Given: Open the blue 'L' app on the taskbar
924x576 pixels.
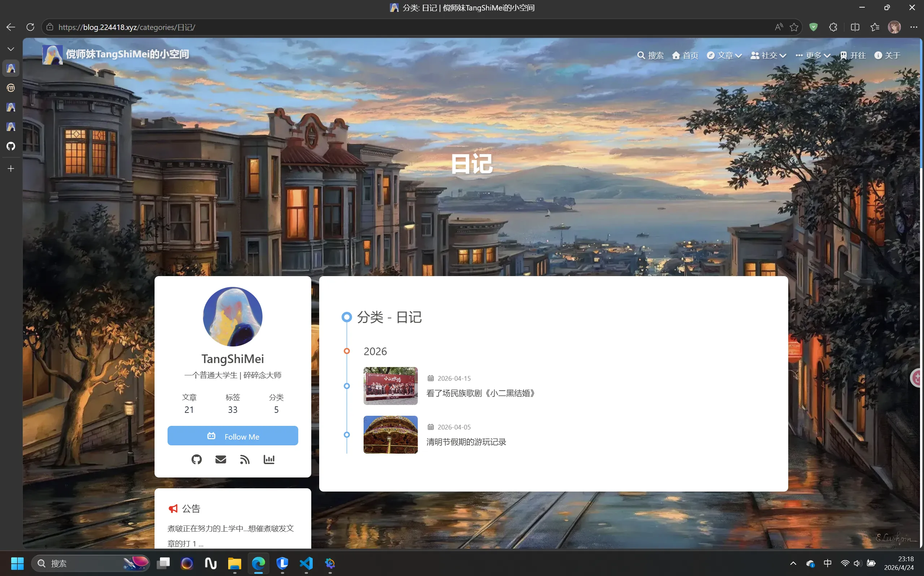Looking at the screenshot, I should [x=282, y=563].
